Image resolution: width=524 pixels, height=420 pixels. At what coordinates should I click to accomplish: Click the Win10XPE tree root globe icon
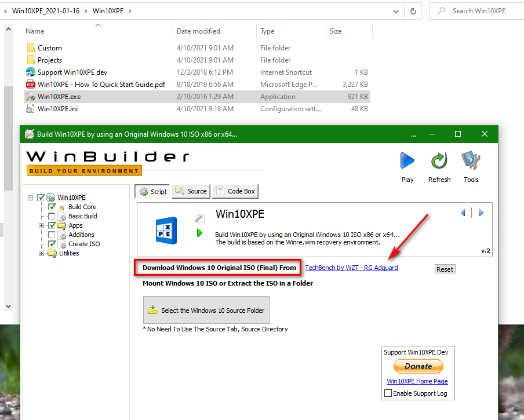(50, 198)
